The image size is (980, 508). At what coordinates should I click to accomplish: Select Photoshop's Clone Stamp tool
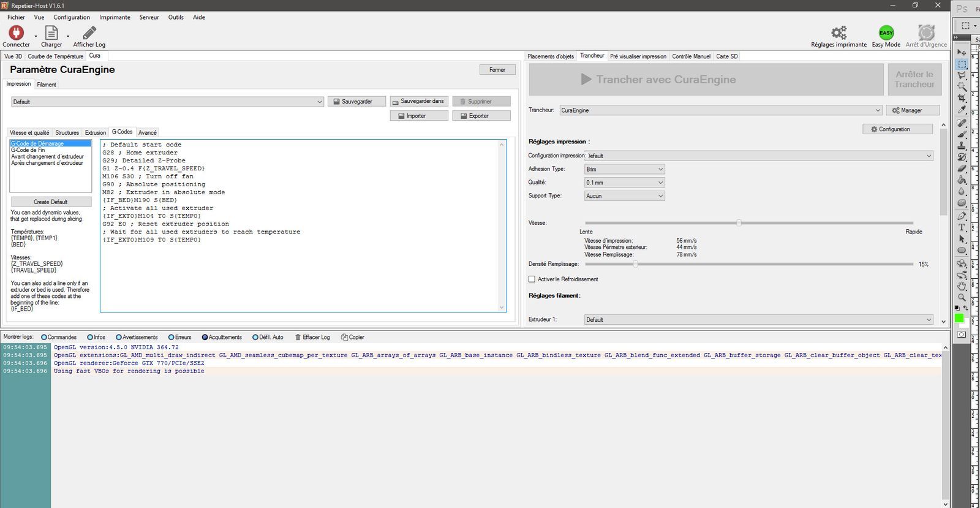(962, 145)
